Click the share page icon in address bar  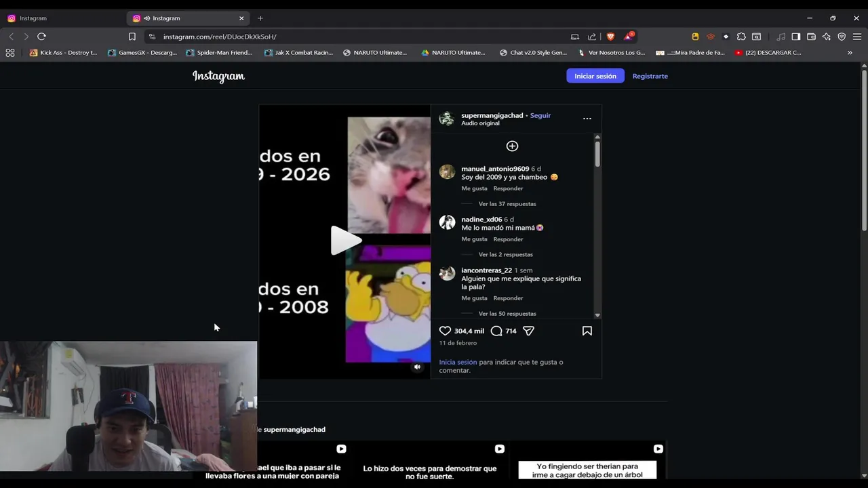click(x=592, y=37)
